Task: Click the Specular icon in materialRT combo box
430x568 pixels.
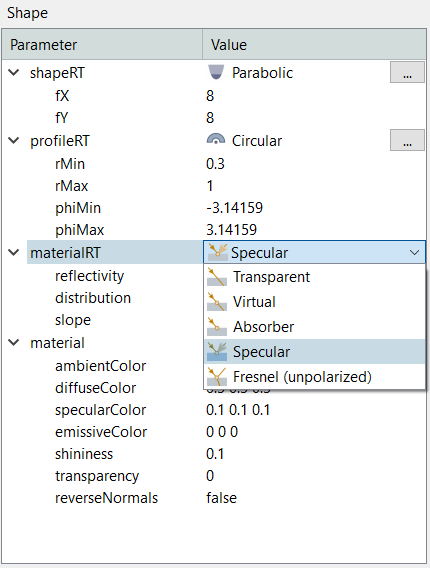Action: click(x=217, y=252)
